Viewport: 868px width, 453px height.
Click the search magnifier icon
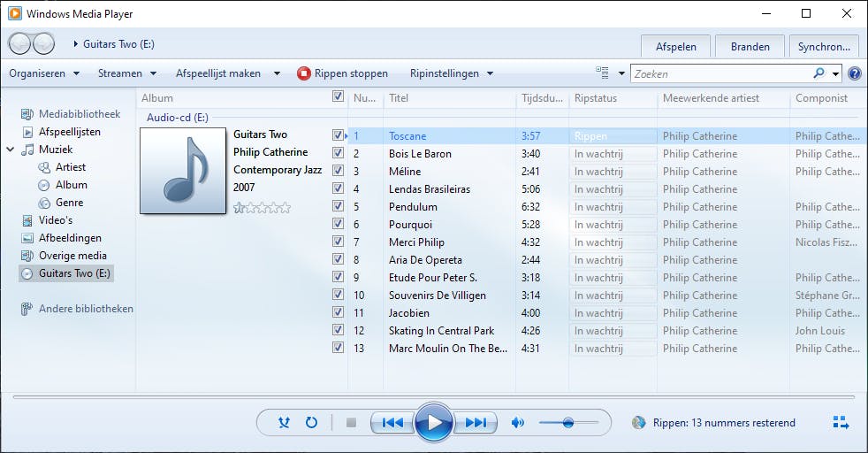pos(819,73)
